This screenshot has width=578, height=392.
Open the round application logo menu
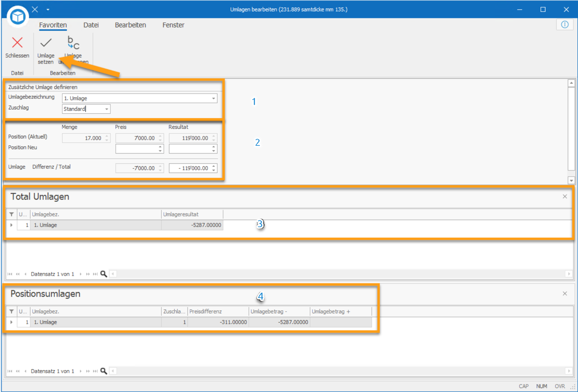click(18, 16)
